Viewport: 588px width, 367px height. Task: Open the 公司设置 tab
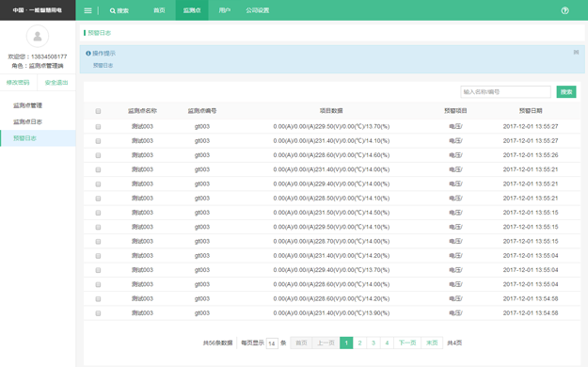click(x=257, y=10)
